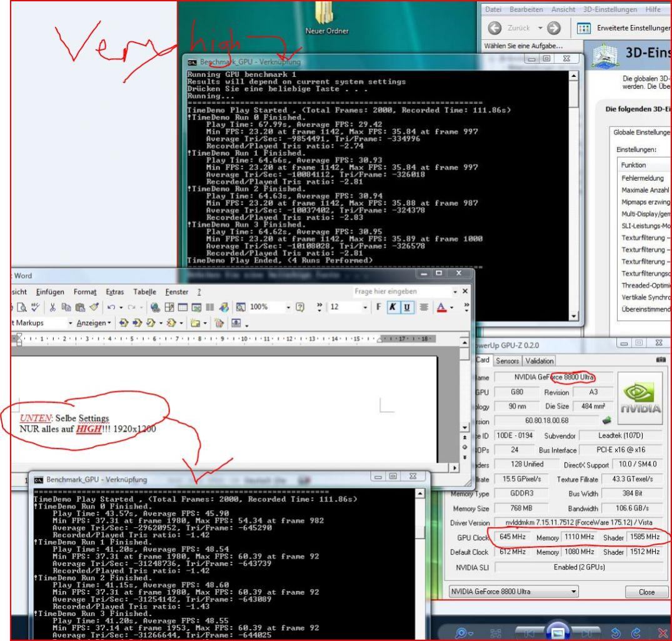Open Neuer Ordner folder on desktop
Image resolution: width=672 pixels, height=641 pixels.
point(326,18)
